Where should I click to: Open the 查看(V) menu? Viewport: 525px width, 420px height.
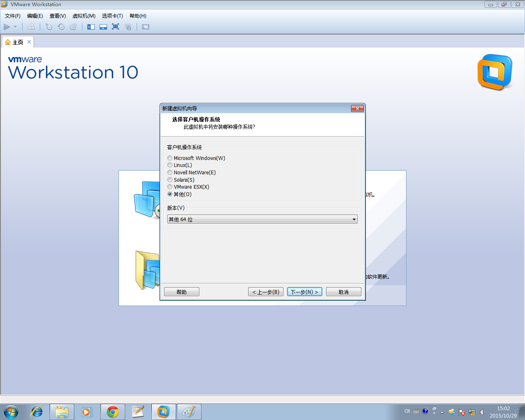pos(58,16)
